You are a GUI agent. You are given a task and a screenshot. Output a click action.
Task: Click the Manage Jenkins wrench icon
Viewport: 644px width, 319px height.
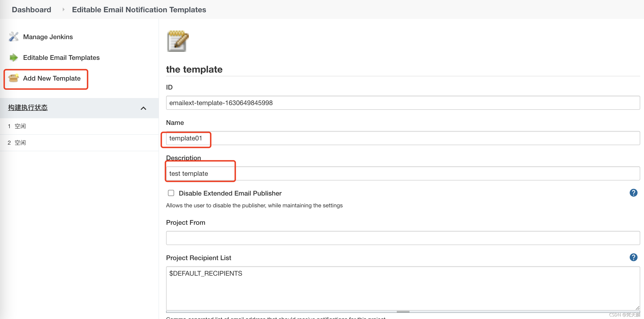(x=13, y=37)
